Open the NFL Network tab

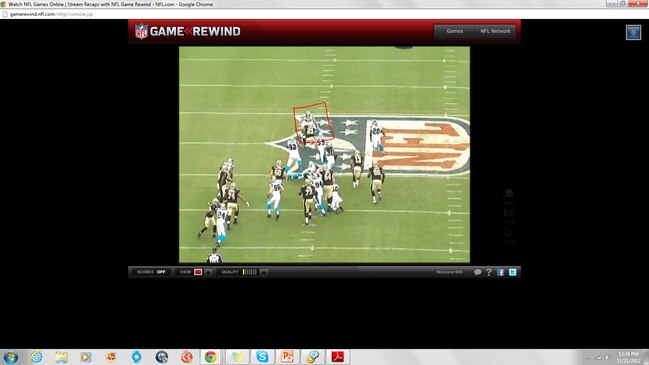click(x=495, y=31)
